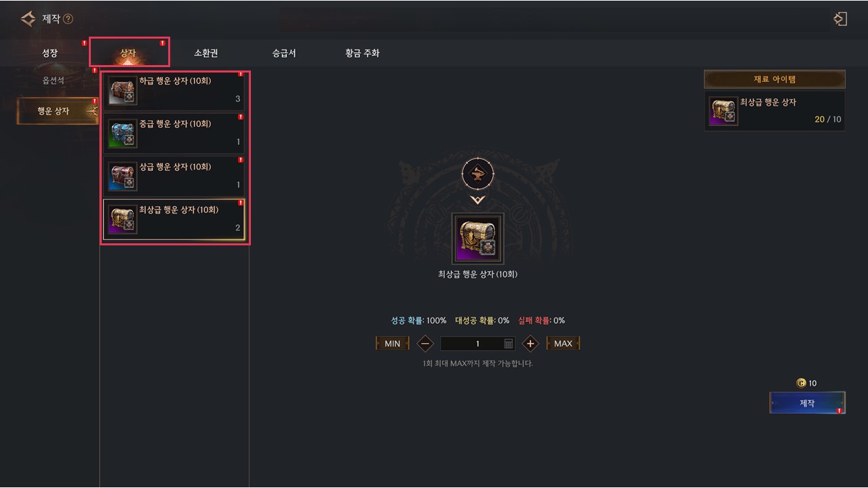Click the blue 제작 craft button
The height and width of the screenshot is (488, 868).
807,403
